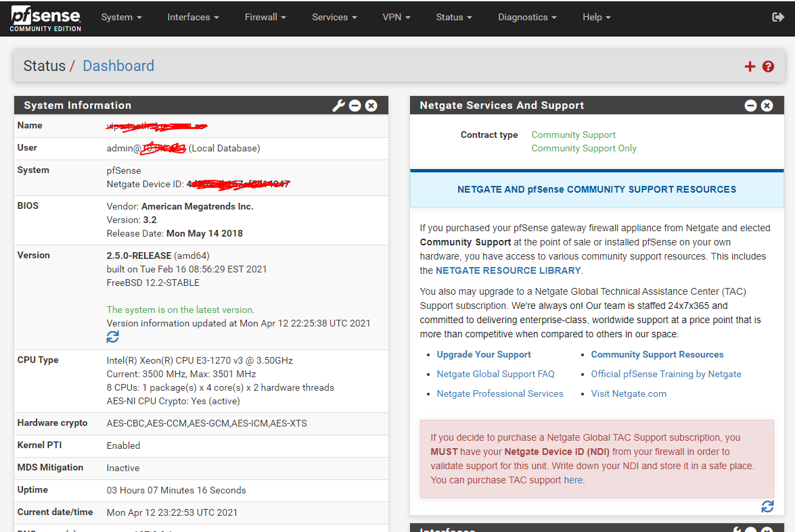The height and width of the screenshot is (532, 795).
Task: Click the 2.5.0-RELEASE version text
Action: tap(139, 256)
